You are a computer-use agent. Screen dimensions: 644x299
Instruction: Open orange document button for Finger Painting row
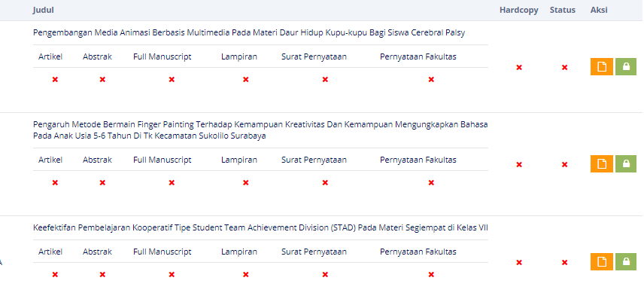pos(602,163)
